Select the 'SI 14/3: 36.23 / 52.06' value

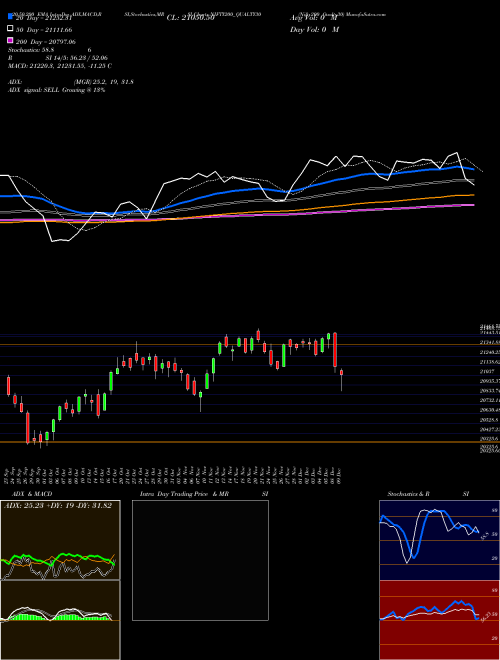coord(77,58)
